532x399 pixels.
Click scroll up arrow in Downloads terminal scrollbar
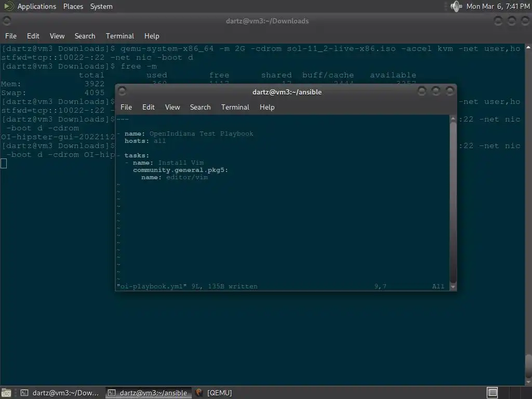tap(528, 47)
